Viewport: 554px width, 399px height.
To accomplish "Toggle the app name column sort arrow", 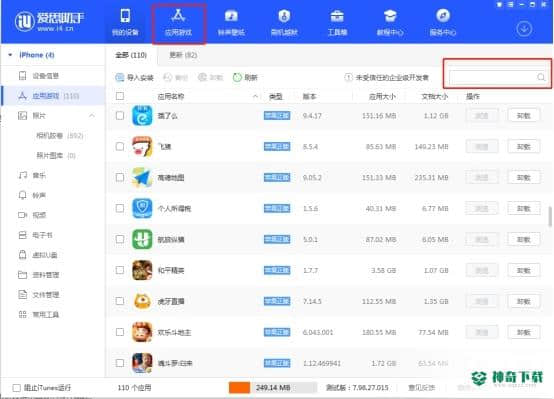I will coord(255,96).
